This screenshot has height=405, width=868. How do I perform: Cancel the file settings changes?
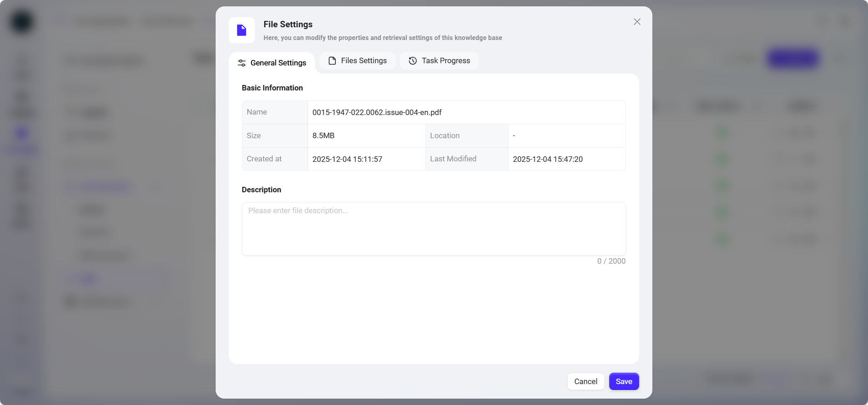pyautogui.click(x=585, y=381)
